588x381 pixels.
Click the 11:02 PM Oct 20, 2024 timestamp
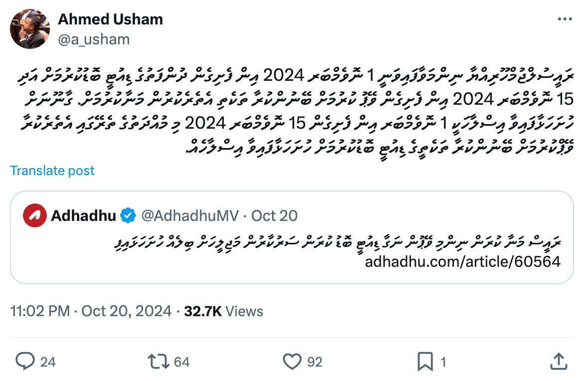click(91, 311)
